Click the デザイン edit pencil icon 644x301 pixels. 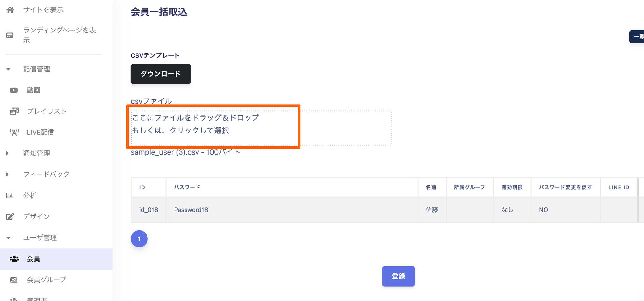pyautogui.click(x=10, y=217)
